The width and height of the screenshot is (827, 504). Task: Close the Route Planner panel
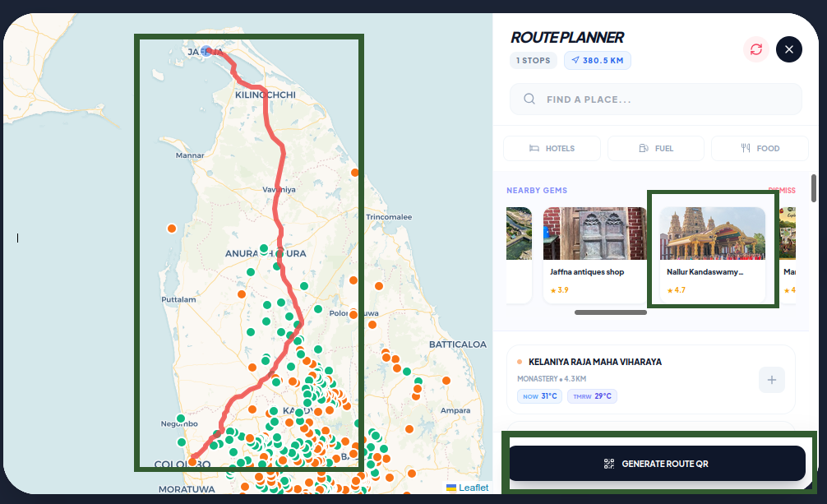[789, 49]
